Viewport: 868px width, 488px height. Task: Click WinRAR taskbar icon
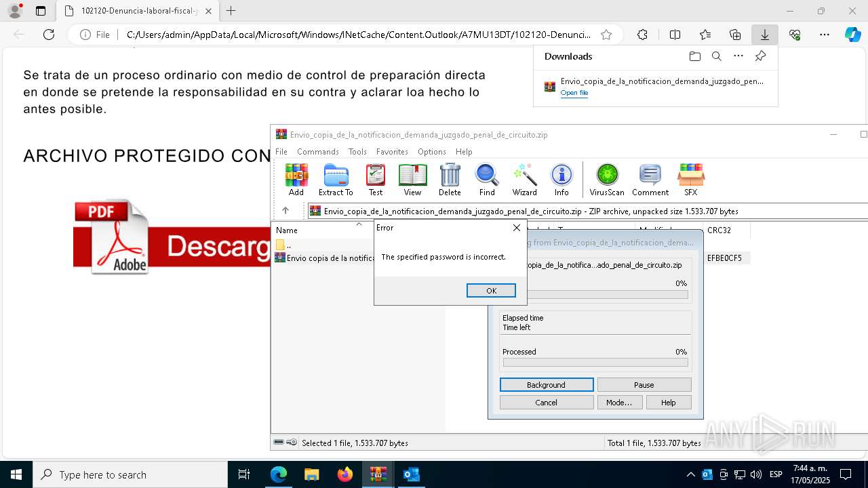[x=378, y=474]
